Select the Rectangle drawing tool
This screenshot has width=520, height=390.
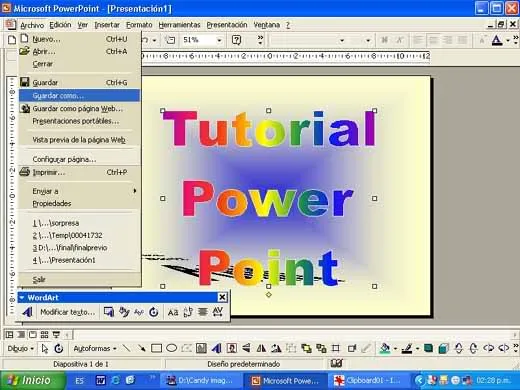tap(156, 349)
